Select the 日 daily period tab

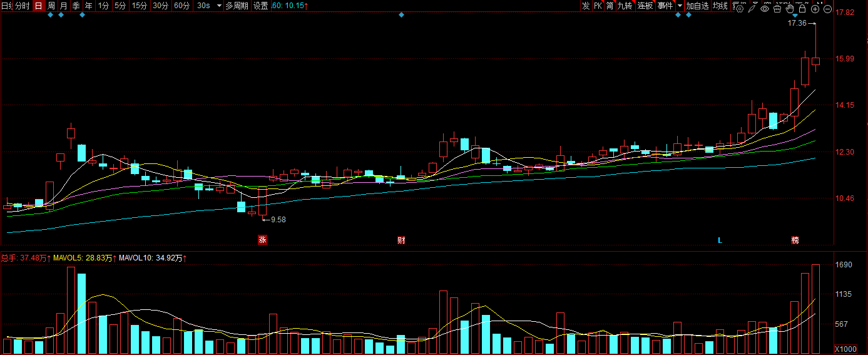click(38, 6)
